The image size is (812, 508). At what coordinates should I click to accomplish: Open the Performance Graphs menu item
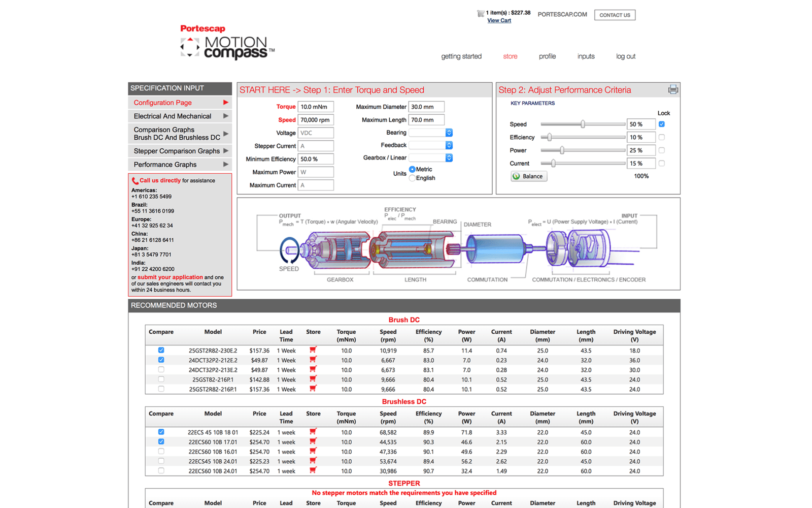pos(180,165)
